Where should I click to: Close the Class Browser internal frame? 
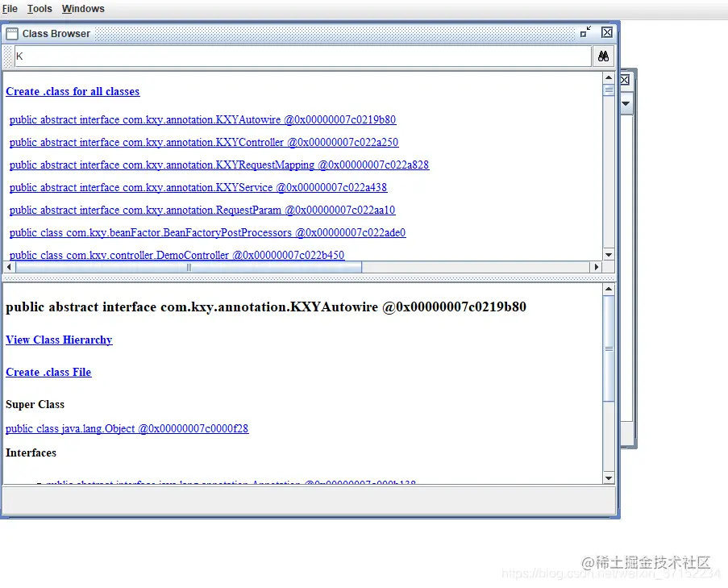607,32
